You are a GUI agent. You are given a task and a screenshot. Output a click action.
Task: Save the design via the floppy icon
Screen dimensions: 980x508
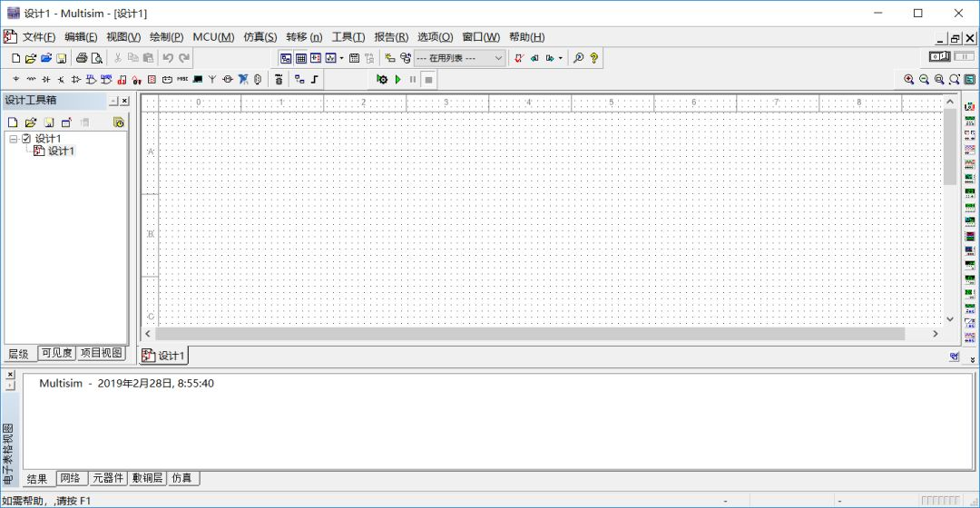pyautogui.click(x=62, y=58)
